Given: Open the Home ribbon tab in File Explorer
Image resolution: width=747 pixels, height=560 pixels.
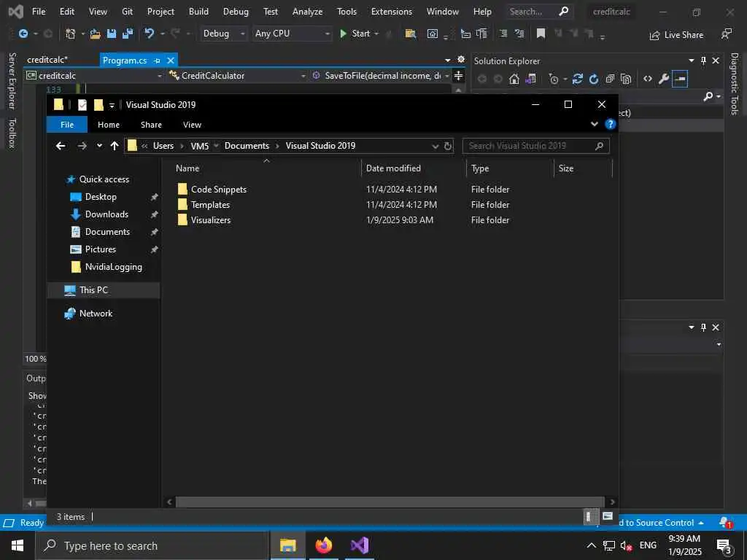Looking at the screenshot, I should 109,125.
